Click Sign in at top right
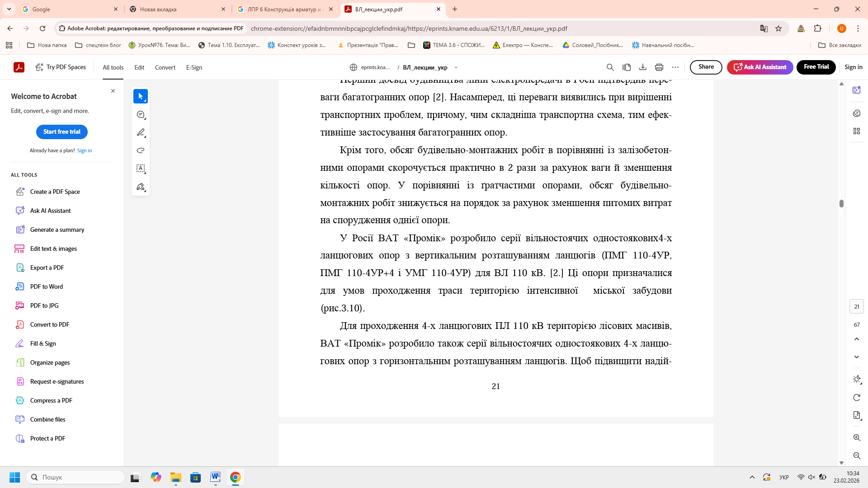Image resolution: width=868 pixels, height=488 pixels. (x=853, y=67)
